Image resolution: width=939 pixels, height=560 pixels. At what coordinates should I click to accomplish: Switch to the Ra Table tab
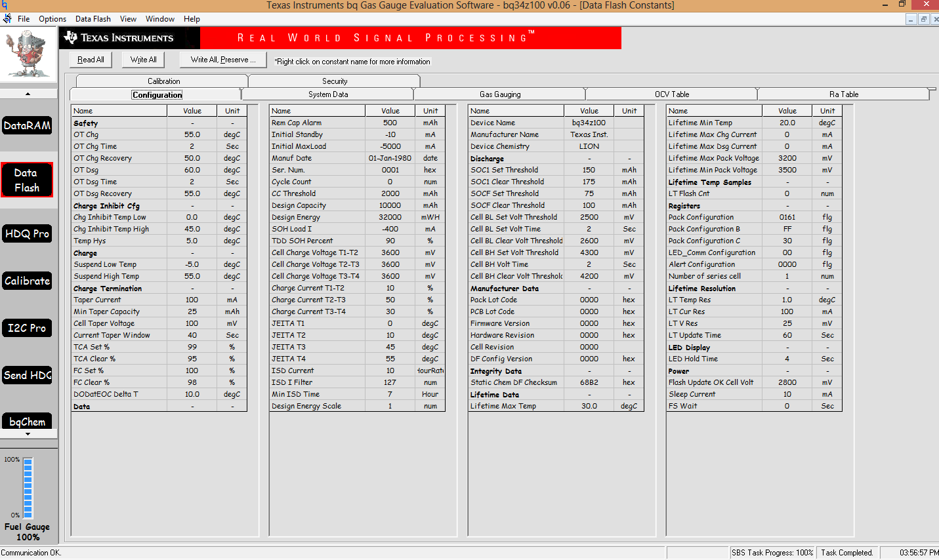coord(844,94)
